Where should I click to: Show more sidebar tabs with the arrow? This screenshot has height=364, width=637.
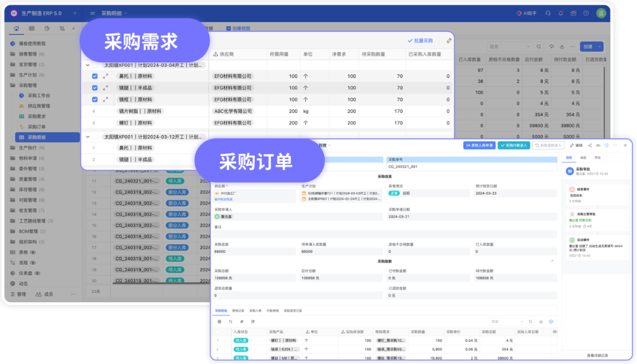pos(73,28)
